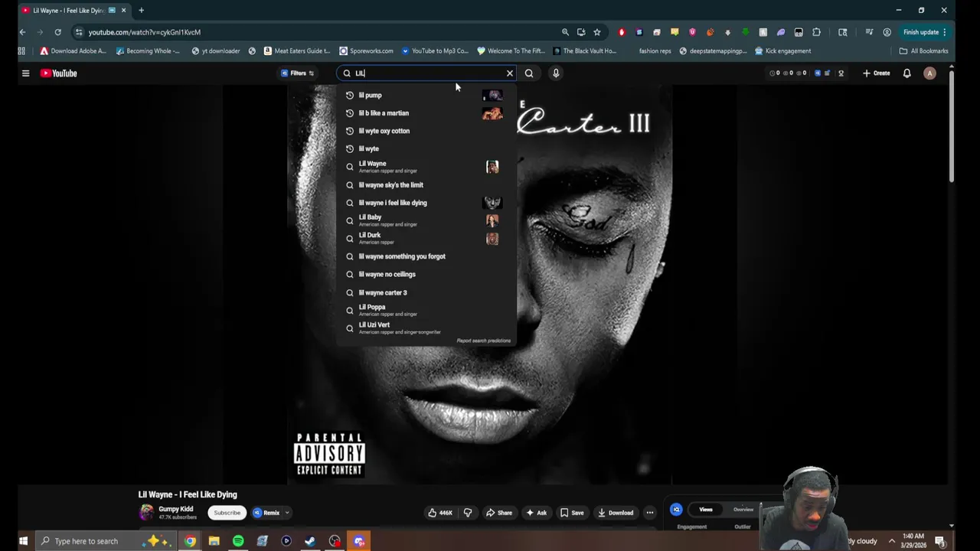Image resolution: width=980 pixels, height=551 pixels.
Task: Select suggestion 'lil b like a martian'
Action: tap(426, 113)
